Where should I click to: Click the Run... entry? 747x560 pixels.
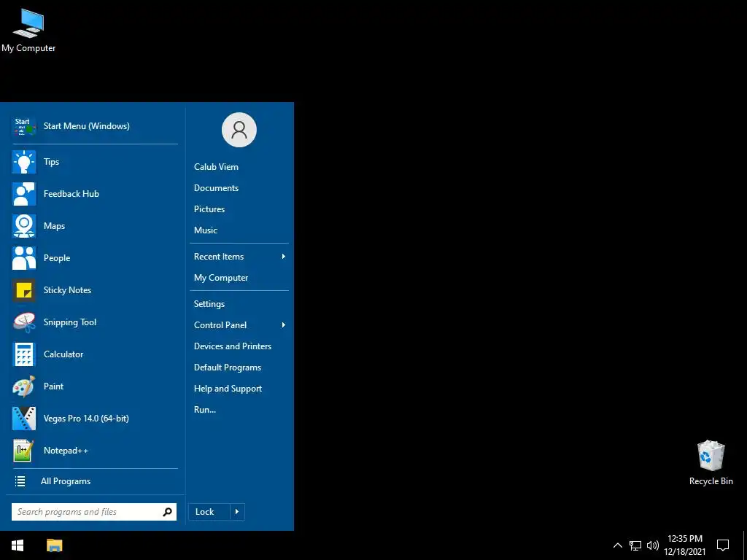(x=205, y=410)
